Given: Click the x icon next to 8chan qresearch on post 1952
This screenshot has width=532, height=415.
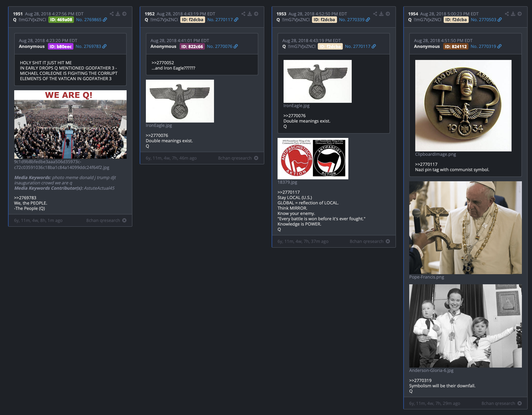Looking at the screenshot, I should [x=256, y=158].
